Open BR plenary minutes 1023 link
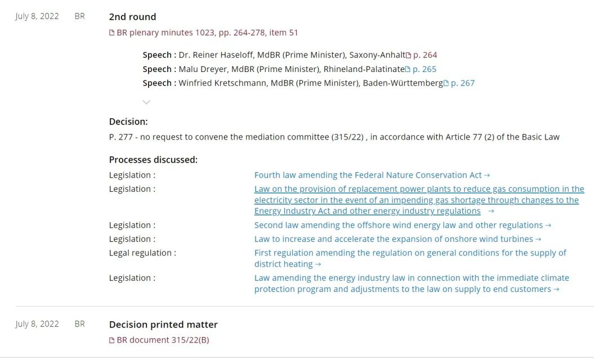 (207, 33)
